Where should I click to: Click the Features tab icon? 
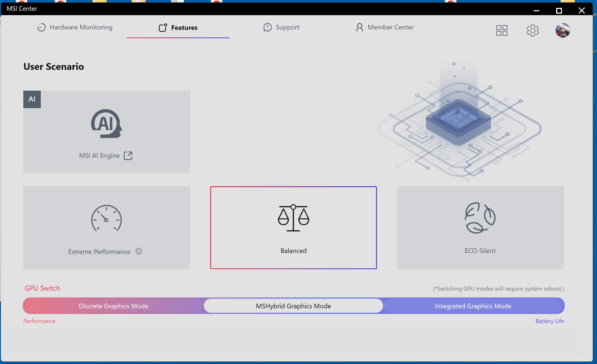pos(163,28)
